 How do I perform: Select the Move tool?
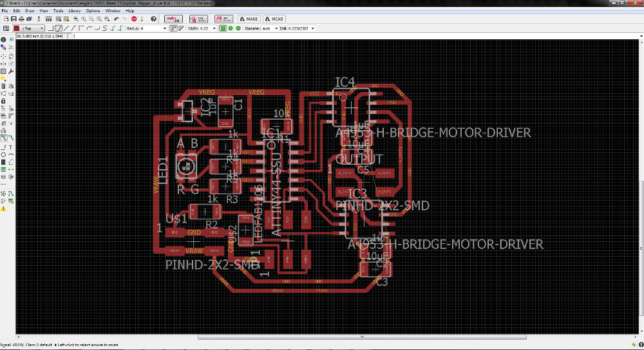point(3,56)
